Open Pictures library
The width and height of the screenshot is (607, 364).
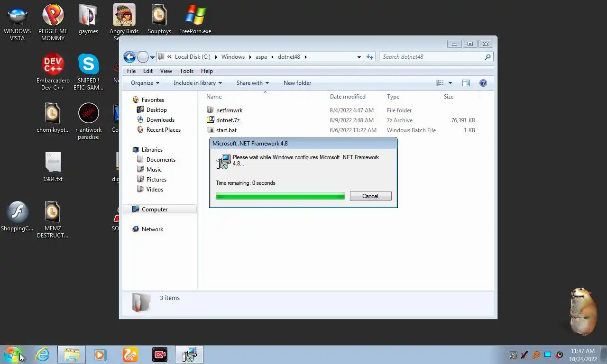pos(156,180)
